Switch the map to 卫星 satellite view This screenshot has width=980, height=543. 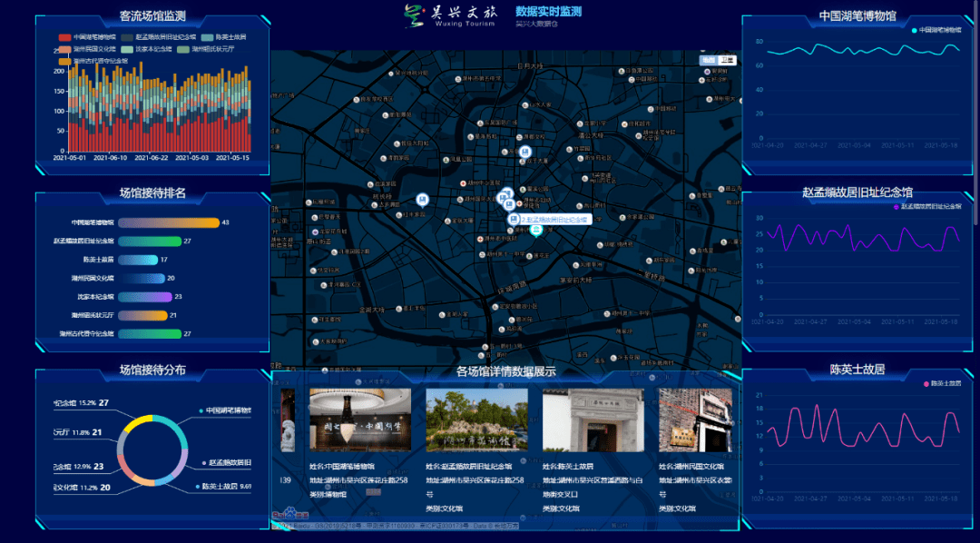pyautogui.click(x=727, y=60)
